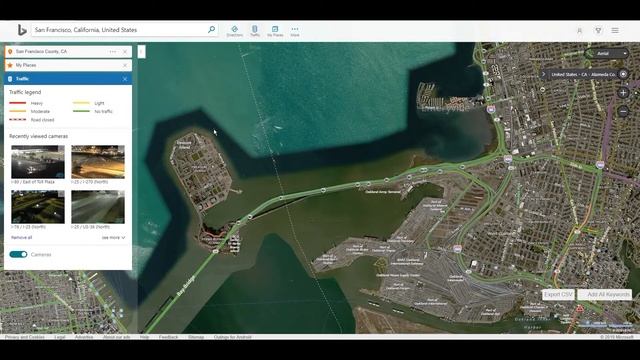Close the My Places card
Screen dimensions: 640x360
tap(125, 65)
